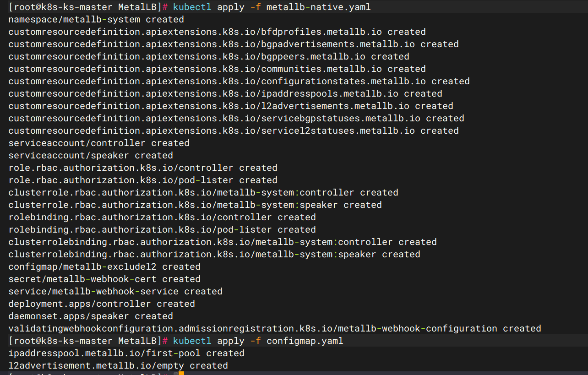Click the bgppeers.metallb.io output line
Image resolution: width=588 pixels, height=375 pixels.
click(x=209, y=56)
